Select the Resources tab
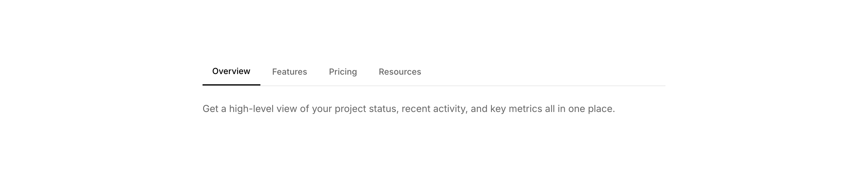868x174 pixels. tap(400, 72)
